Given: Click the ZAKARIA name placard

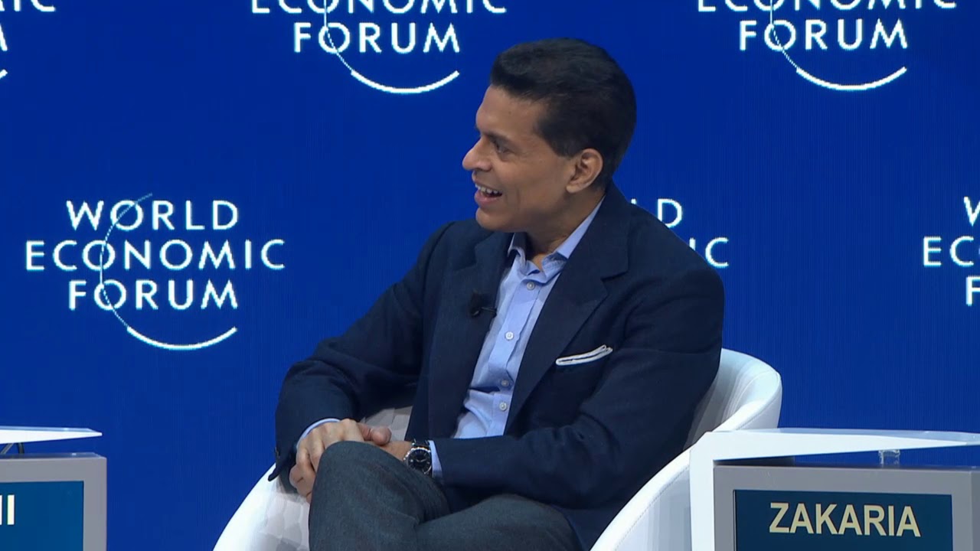Looking at the screenshot, I should pyautogui.click(x=844, y=520).
